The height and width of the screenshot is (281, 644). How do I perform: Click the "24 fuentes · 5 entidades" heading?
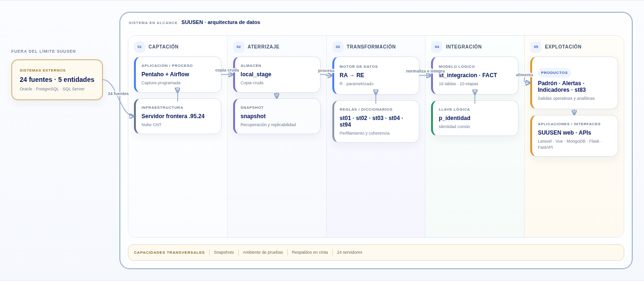(57, 80)
